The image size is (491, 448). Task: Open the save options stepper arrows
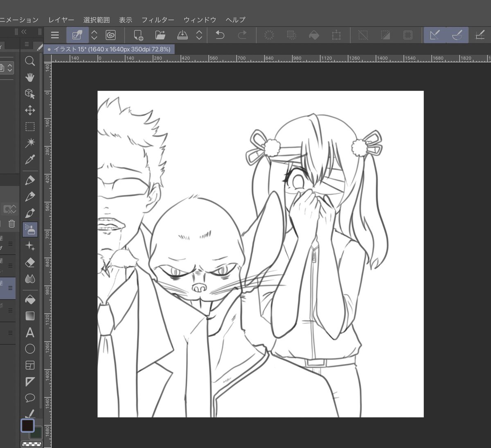199,35
